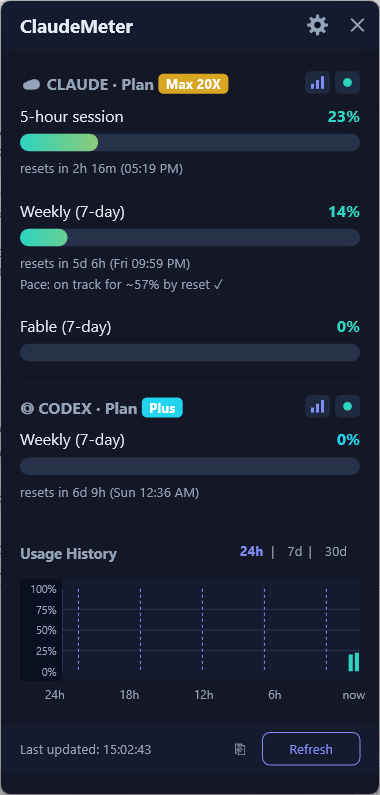Switch usage history to 30d
This screenshot has height=795, width=380.
coord(336,552)
